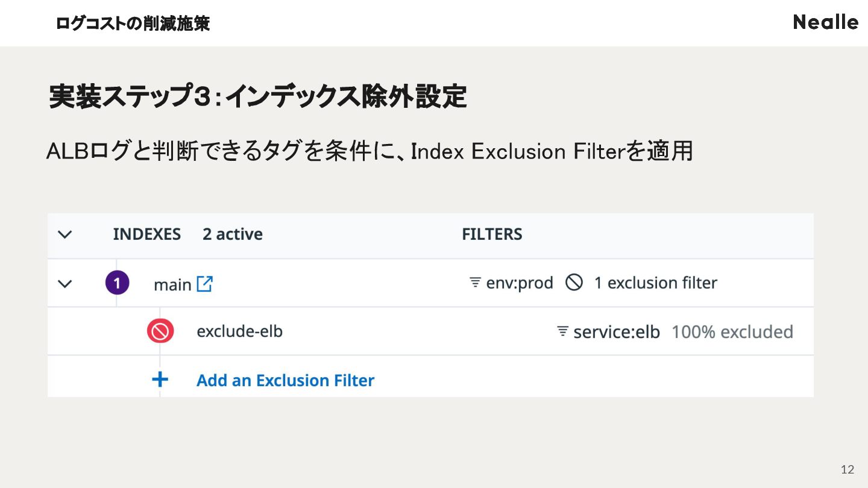
Task: Click the filter icon beside env:prod
Action: point(476,283)
